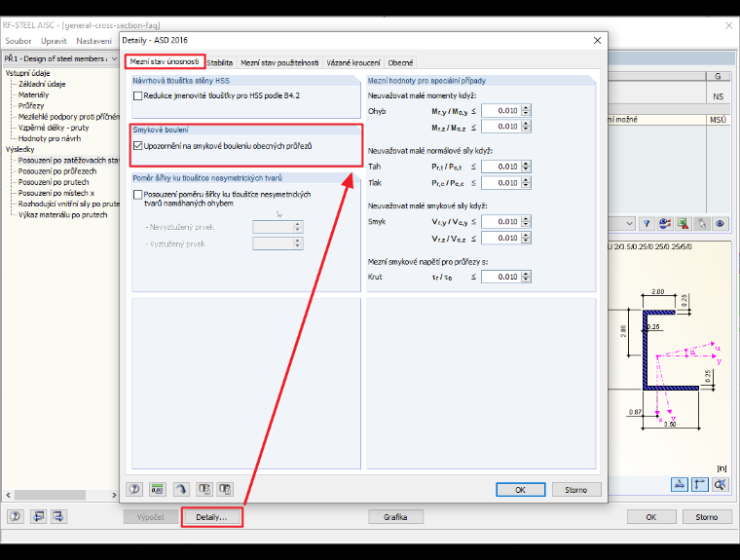Go to next table icon in footer
Screen dimensions: 740x560
pyautogui.click(x=58, y=516)
